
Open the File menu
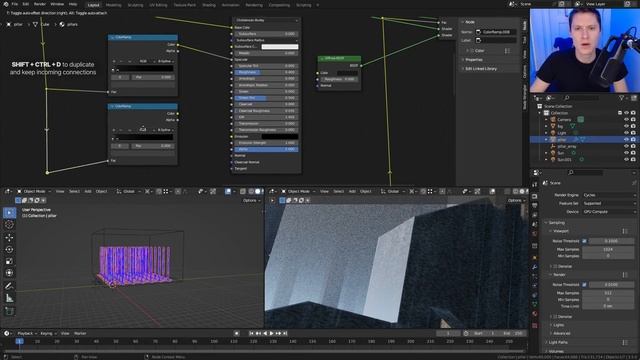(x=15, y=4)
